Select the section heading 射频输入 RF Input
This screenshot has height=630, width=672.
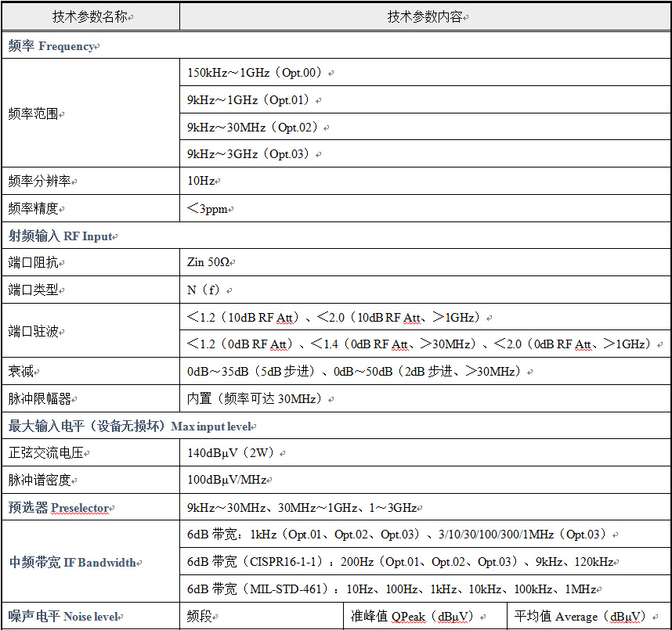[x=62, y=236]
